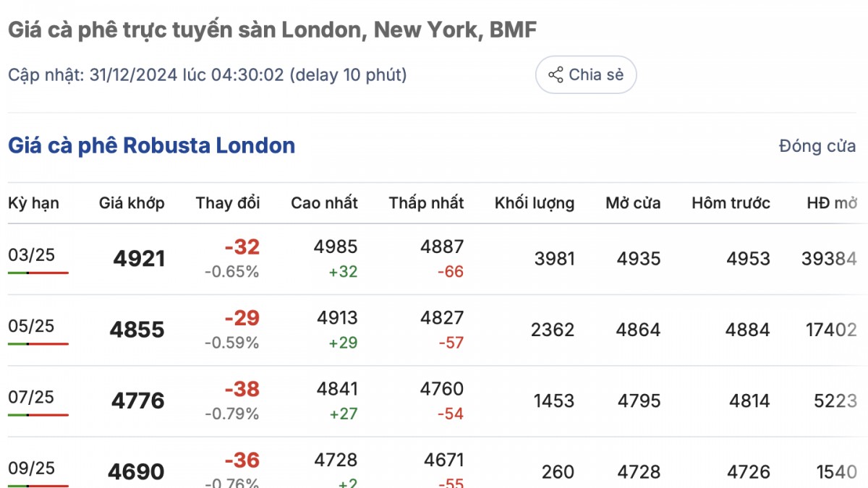Click the 05/25 contract term
This screenshot has height=488, width=868.
tap(31, 326)
